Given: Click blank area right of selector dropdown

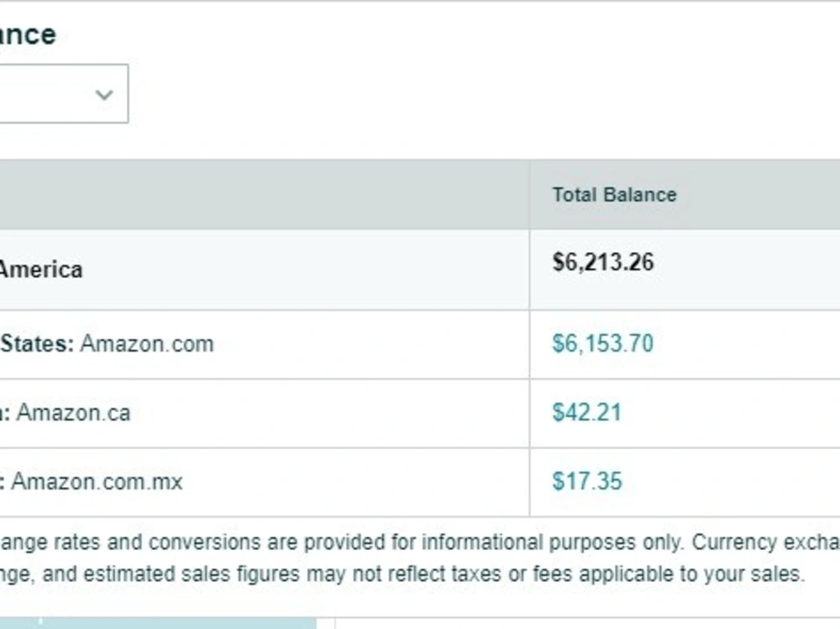Looking at the screenshot, I should click(482, 94).
